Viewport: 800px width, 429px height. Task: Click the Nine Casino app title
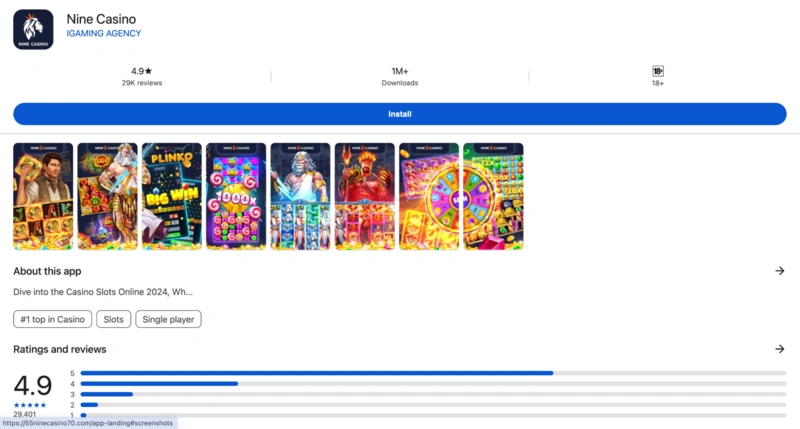[101, 19]
